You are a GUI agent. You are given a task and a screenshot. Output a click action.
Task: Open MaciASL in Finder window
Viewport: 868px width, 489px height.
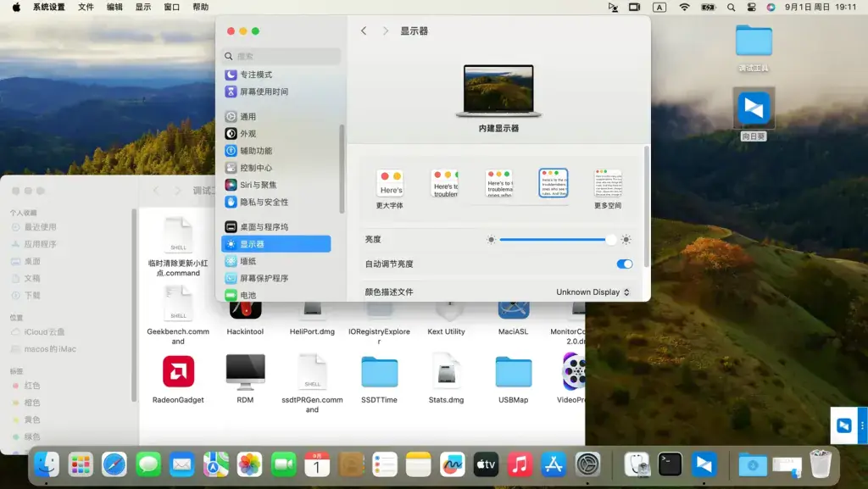pos(513,320)
